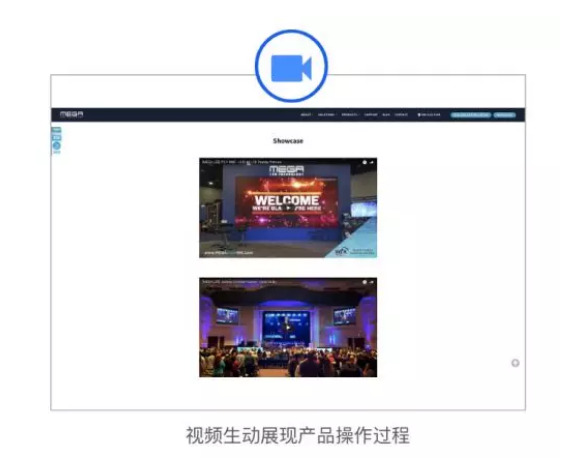Click watch-later icon on the auditorium video
Image resolution: width=571 pixels, height=464 pixels.
[364, 282]
